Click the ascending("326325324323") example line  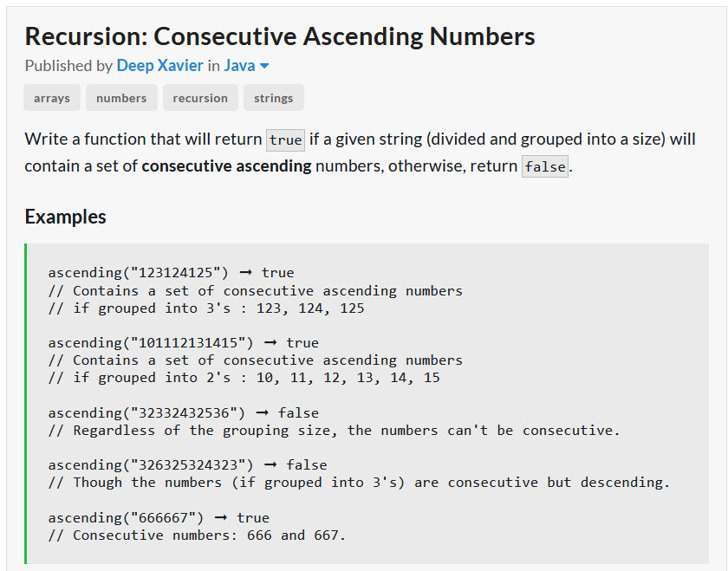187,464
